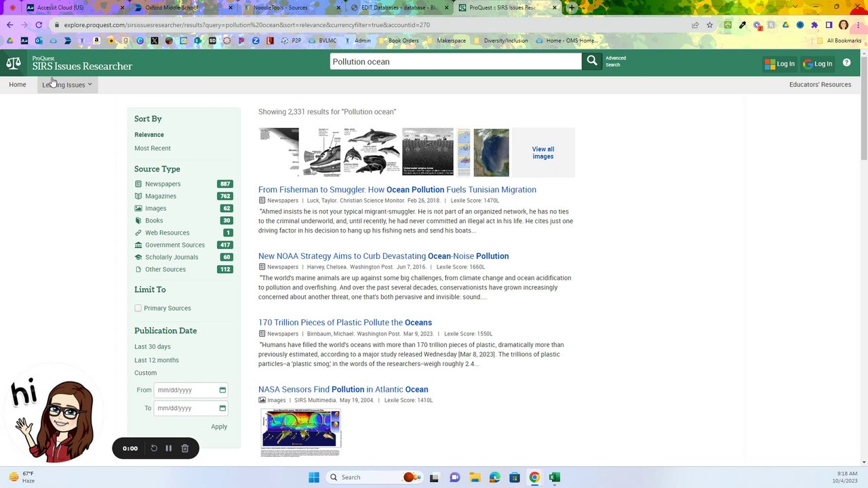This screenshot has height=488, width=868.
Task: Expand the Leading Issues dropdown menu
Action: [x=66, y=85]
